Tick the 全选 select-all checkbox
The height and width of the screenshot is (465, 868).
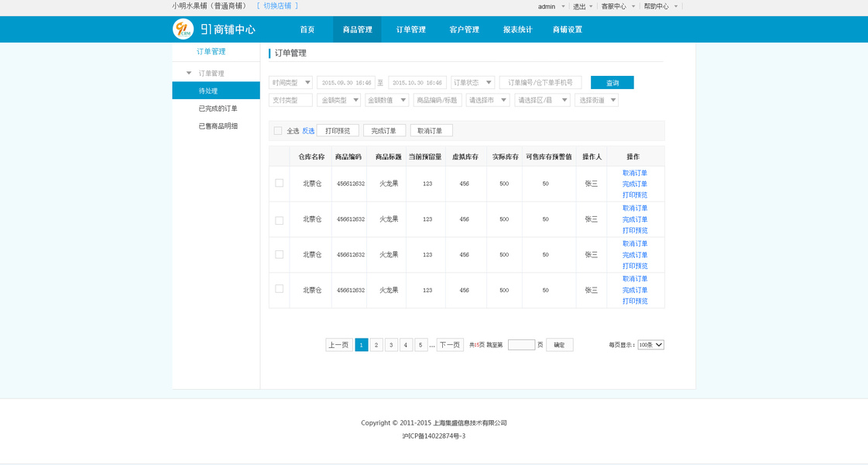pos(278,131)
